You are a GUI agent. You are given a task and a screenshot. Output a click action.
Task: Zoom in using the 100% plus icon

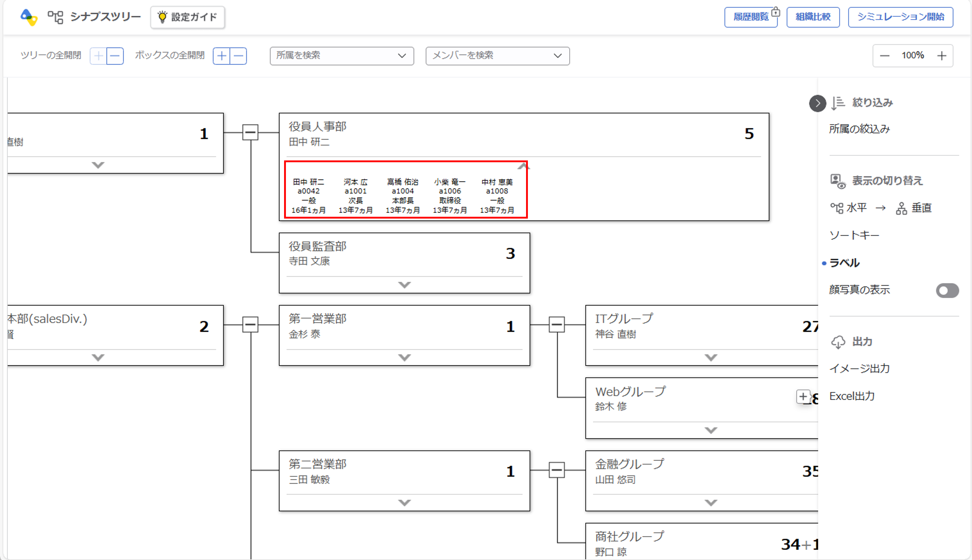coord(942,56)
